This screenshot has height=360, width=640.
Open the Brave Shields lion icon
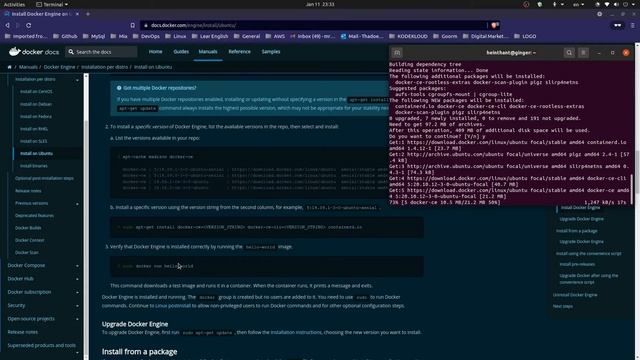495,25
